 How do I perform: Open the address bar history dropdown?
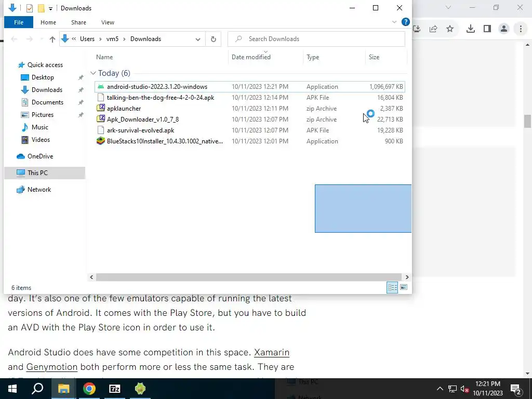pyautogui.click(x=198, y=39)
